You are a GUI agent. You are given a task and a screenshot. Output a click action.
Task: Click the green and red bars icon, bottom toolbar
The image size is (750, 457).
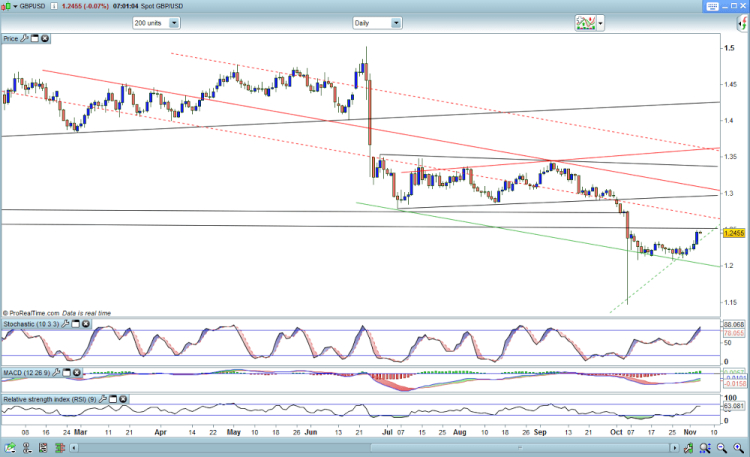click(60, 448)
